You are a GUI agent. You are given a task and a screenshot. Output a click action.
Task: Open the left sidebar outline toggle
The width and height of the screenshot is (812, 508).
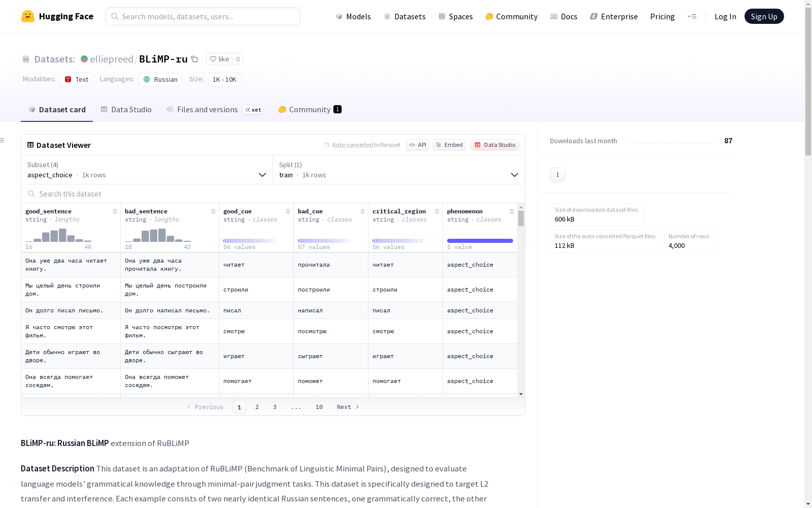click(3, 140)
